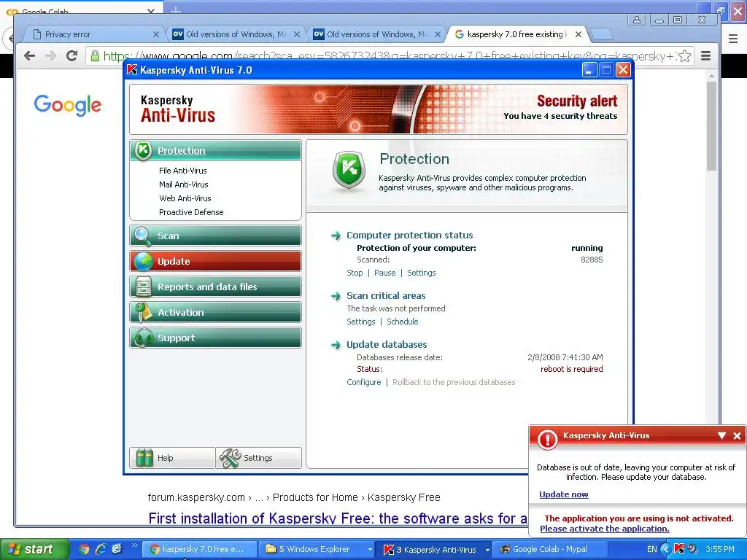This screenshot has width=747, height=560.
Task: Click Kaspersky tray icon
Action: pyautogui.click(x=679, y=549)
